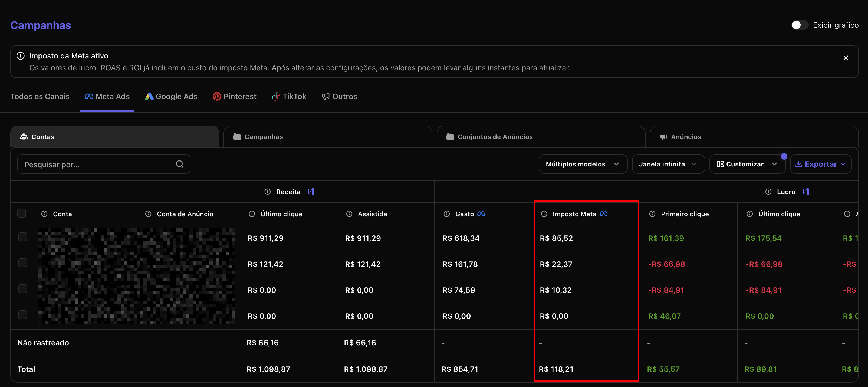The image size is (868, 387).
Task: Check the select-all header checkbox
Action: 22,213
